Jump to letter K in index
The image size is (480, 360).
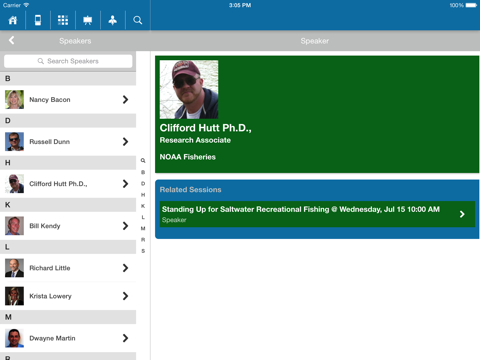pyautogui.click(x=143, y=206)
